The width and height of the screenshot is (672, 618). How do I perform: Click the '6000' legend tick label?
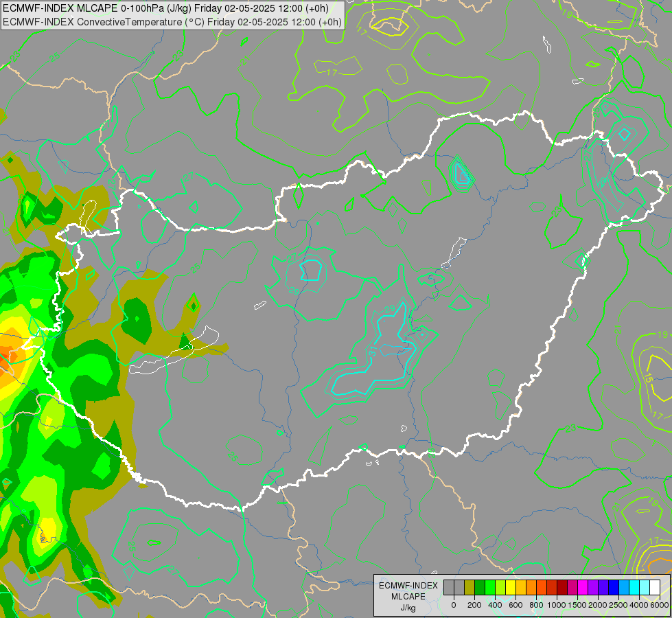coord(659,605)
